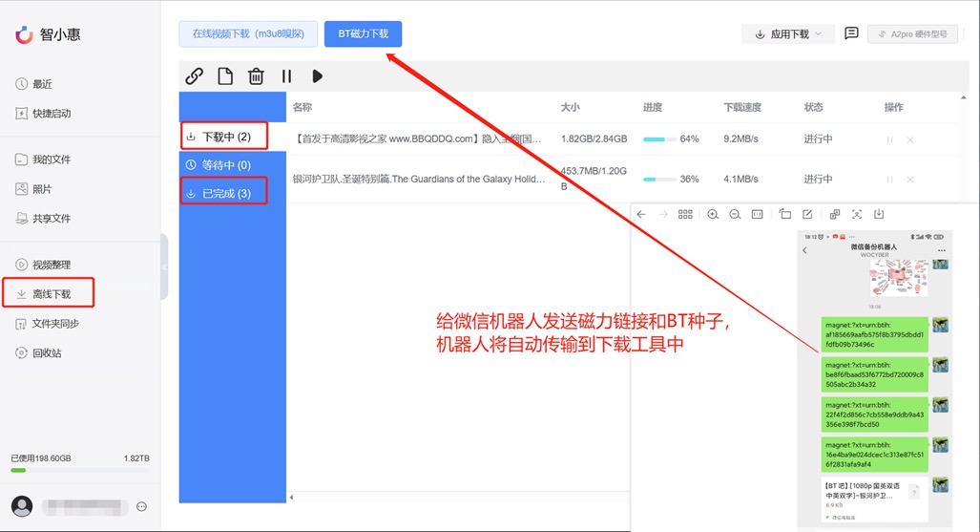The width and height of the screenshot is (980, 532).
Task: Pause all downloads with the pause icon
Action: point(286,76)
